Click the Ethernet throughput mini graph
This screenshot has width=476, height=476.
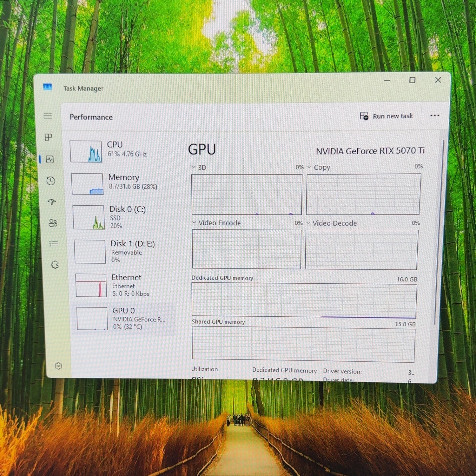pos(91,285)
